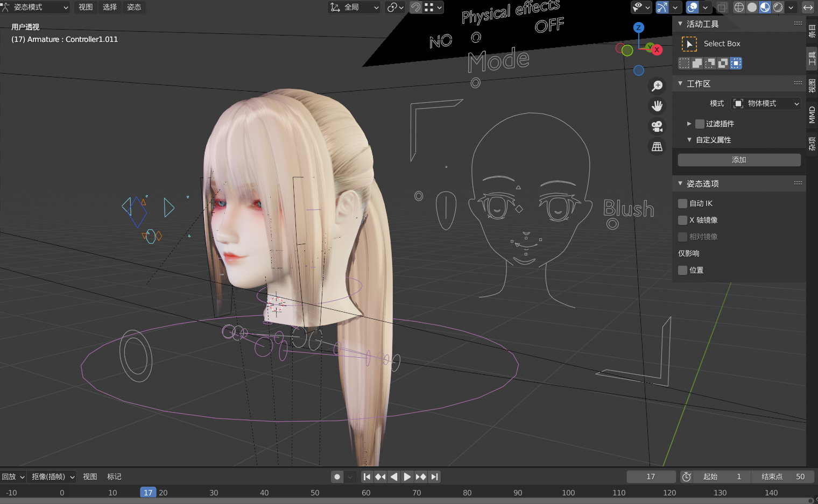Click the blue Z axis on navigation gizmo
Image resolution: width=818 pixels, height=504 pixels.
pos(638,27)
